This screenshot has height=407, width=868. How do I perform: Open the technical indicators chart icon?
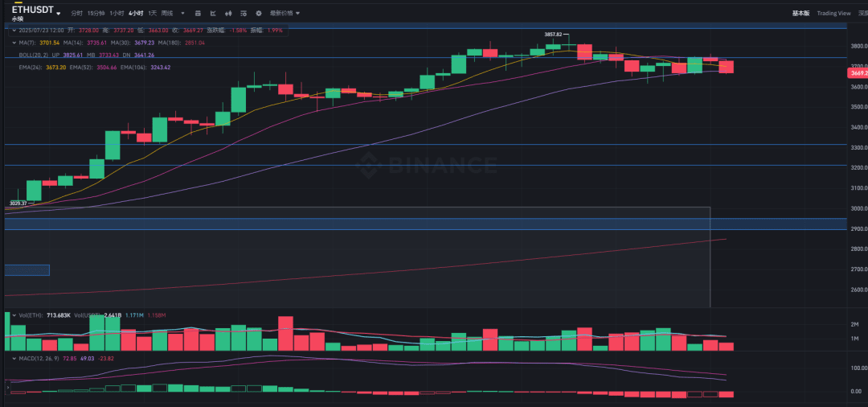point(213,13)
